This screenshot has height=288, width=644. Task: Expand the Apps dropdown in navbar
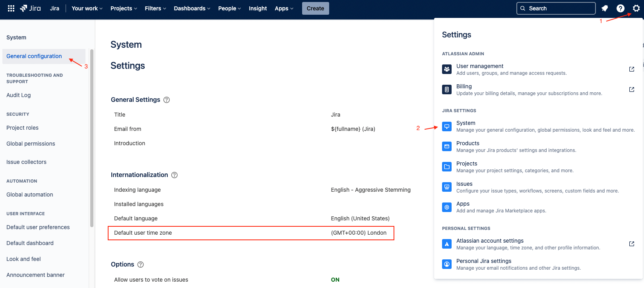pos(284,8)
